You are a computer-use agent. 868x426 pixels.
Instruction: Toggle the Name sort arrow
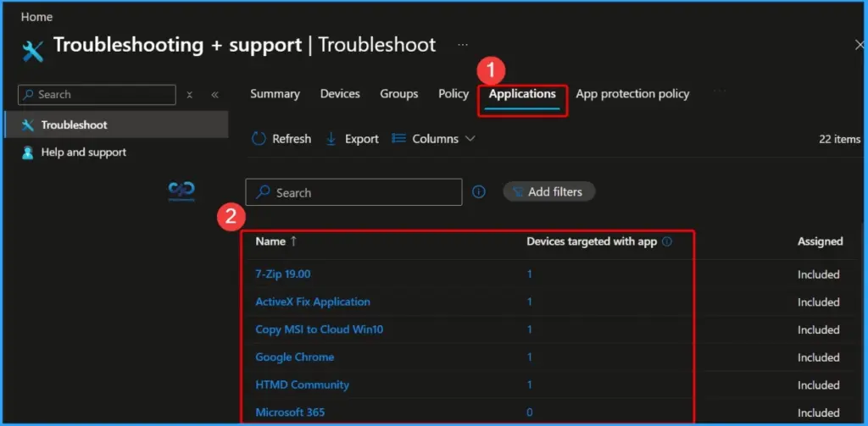pos(293,241)
